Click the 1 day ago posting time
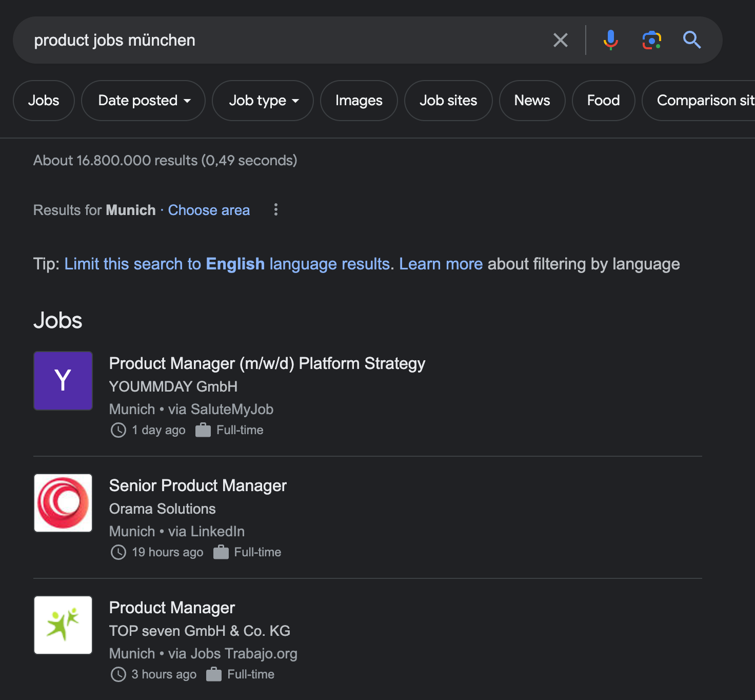755x700 pixels. coord(158,430)
